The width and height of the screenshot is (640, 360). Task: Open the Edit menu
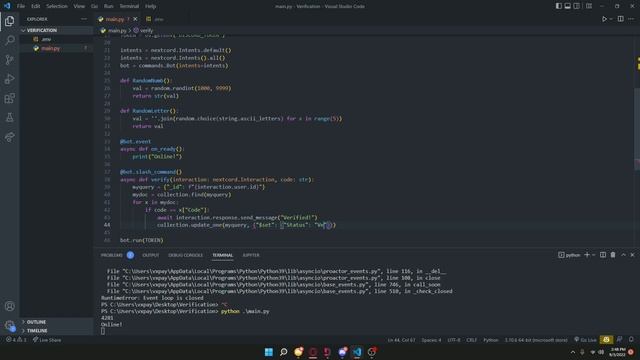36,6
